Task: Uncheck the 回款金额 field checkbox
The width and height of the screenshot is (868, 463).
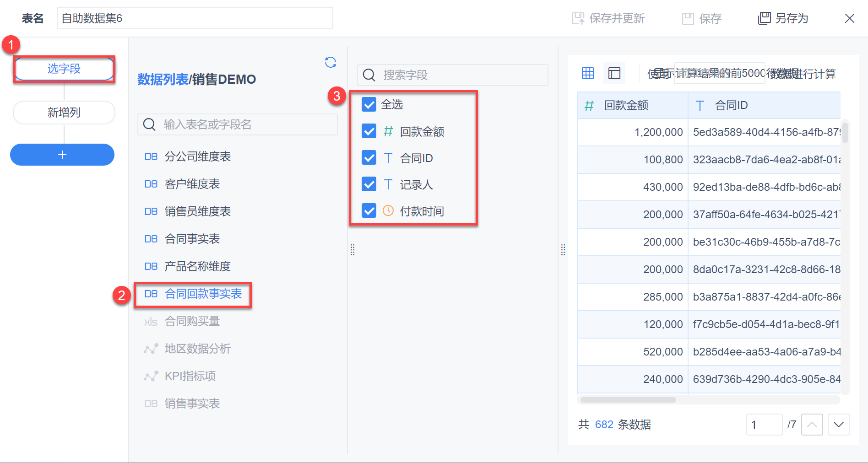Action: tap(369, 131)
